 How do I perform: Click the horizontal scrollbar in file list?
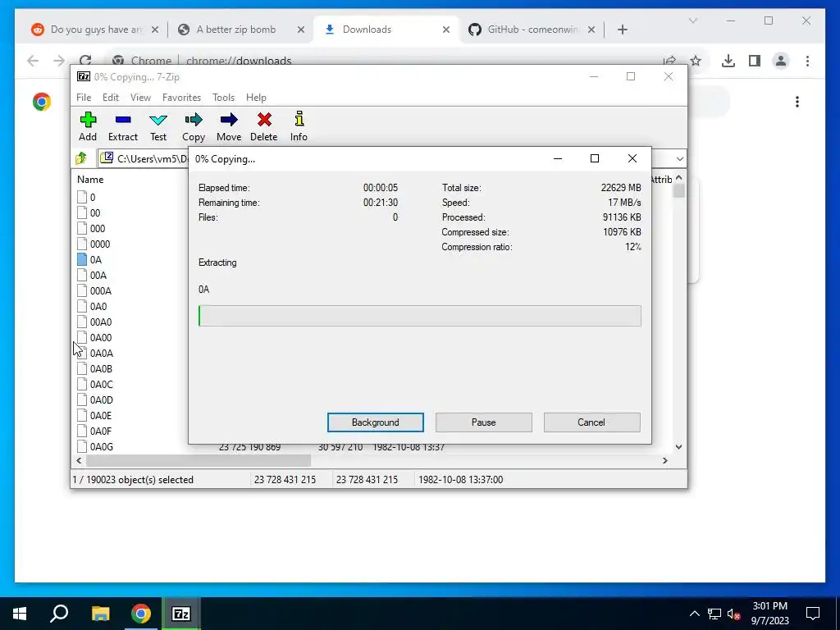(x=199, y=460)
